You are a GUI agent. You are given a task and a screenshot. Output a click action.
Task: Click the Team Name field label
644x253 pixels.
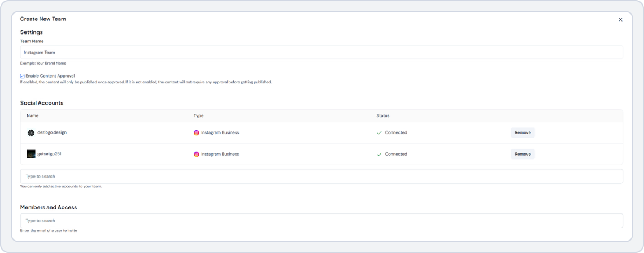[x=32, y=41]
